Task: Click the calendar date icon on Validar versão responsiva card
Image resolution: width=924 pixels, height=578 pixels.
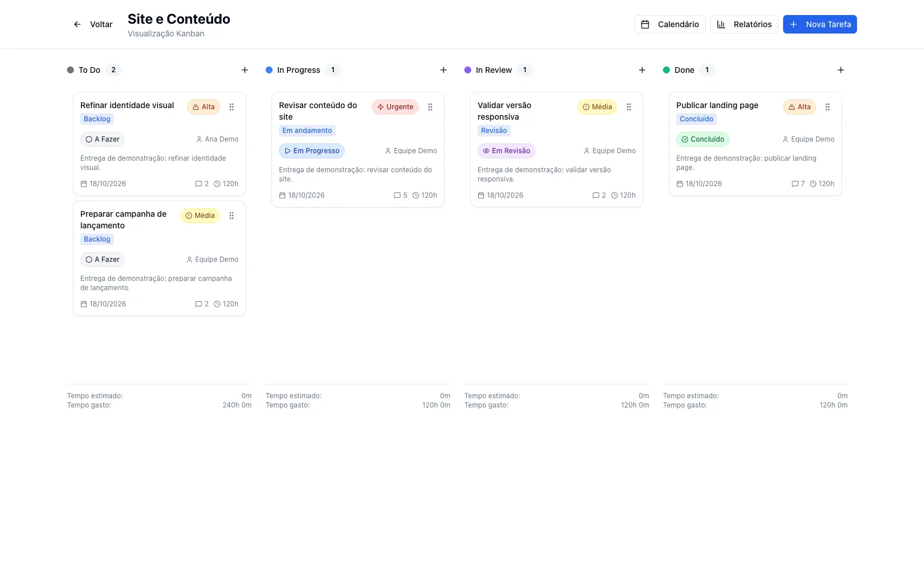Action: [481, 195]
